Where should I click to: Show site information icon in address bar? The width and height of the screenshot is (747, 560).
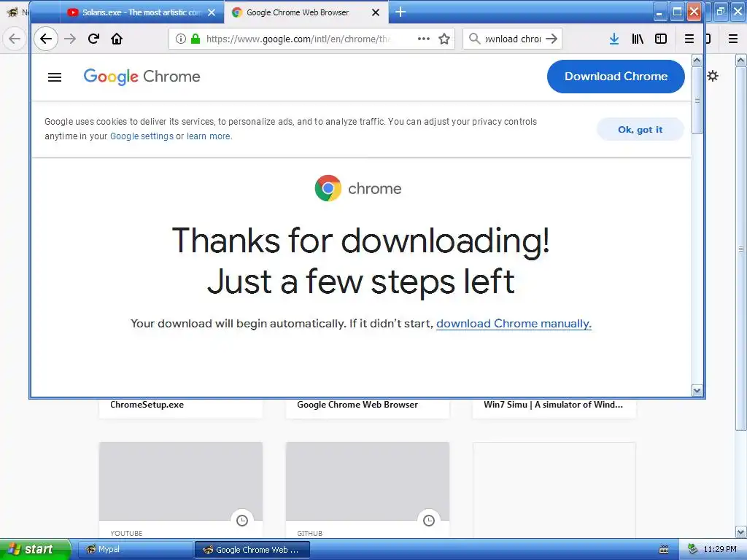point(181,39)
